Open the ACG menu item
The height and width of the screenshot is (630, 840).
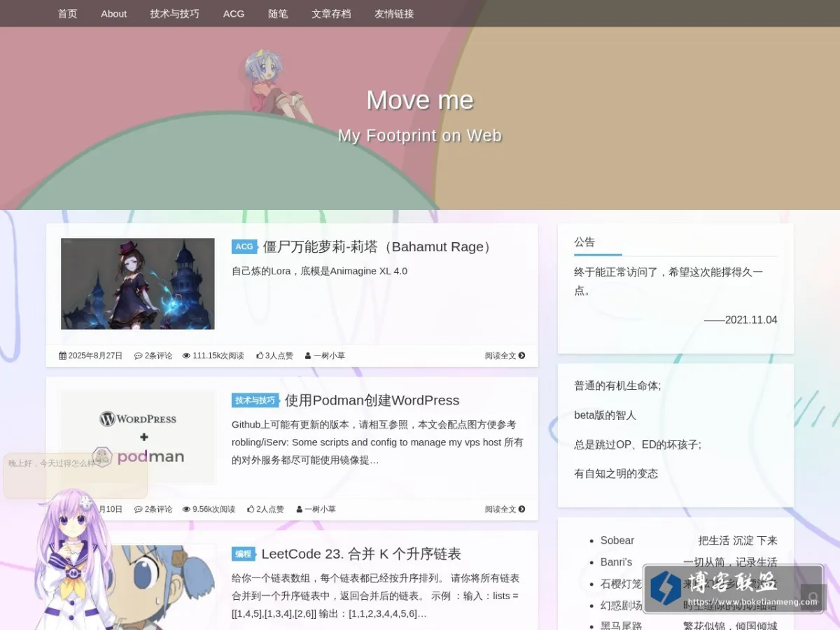(x=234, y=13)
